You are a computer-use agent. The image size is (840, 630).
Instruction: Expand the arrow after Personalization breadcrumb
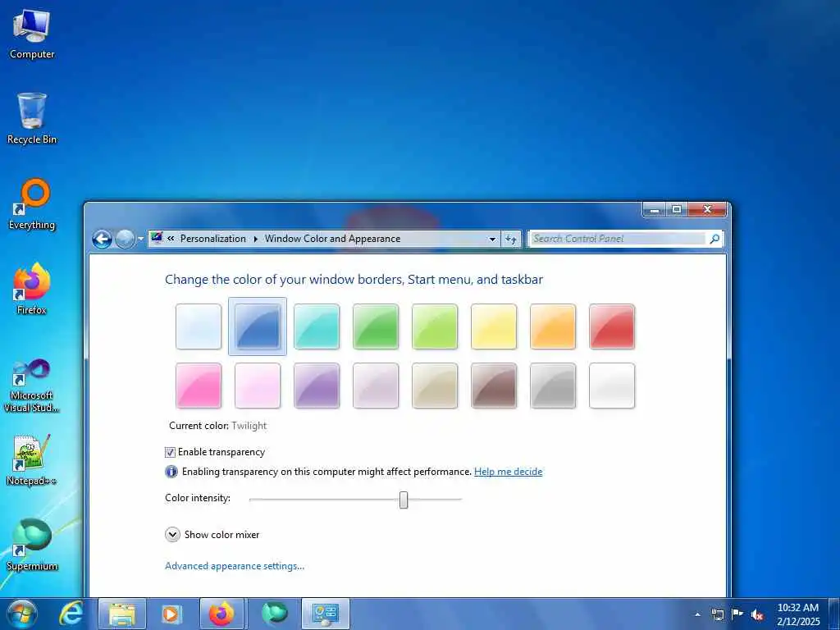(x=255, y=239)
